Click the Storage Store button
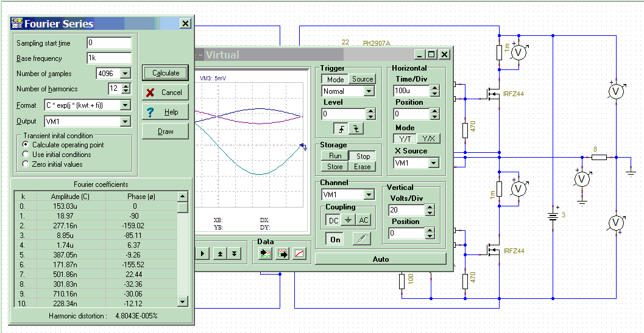 click(x=335, y=166)
